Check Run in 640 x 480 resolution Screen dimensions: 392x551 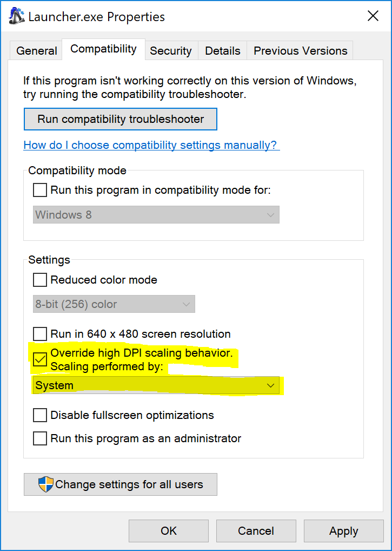[x=40, y=333]
